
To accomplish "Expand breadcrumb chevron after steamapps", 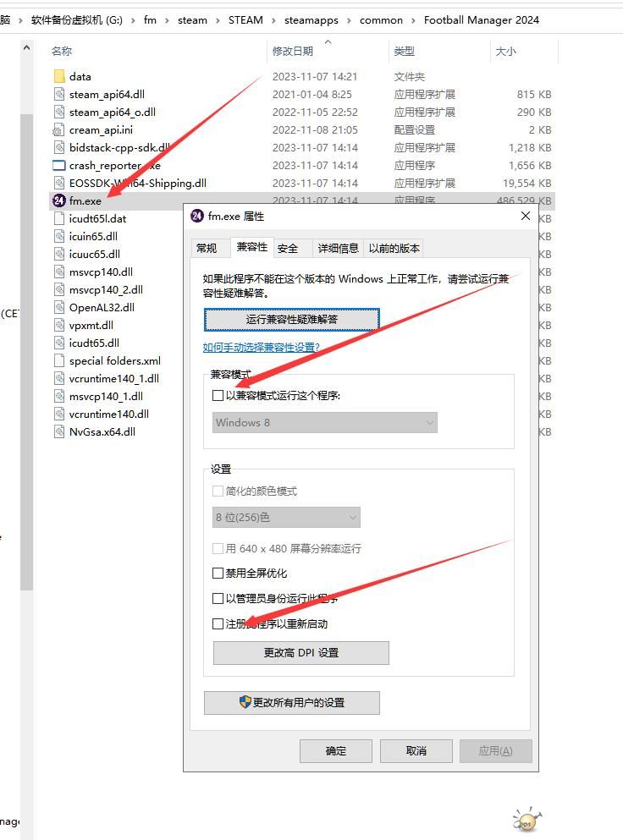I will (x=349, y=20).
